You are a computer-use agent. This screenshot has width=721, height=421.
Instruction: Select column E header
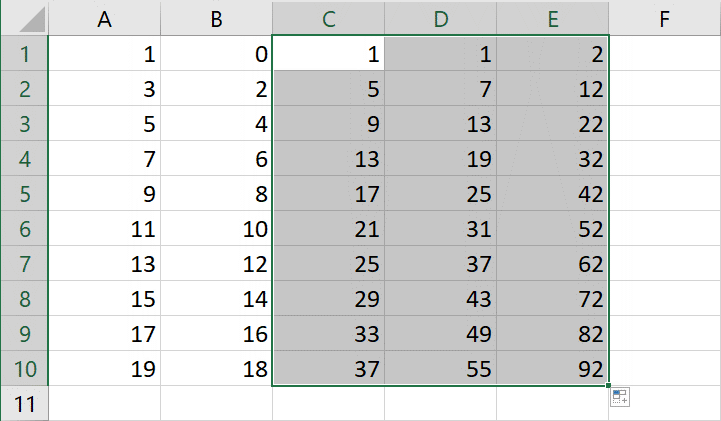click(x=552, y=18)
